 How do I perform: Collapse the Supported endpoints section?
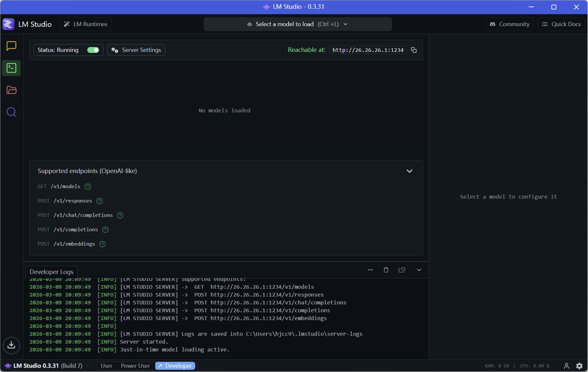click(409, 171)
